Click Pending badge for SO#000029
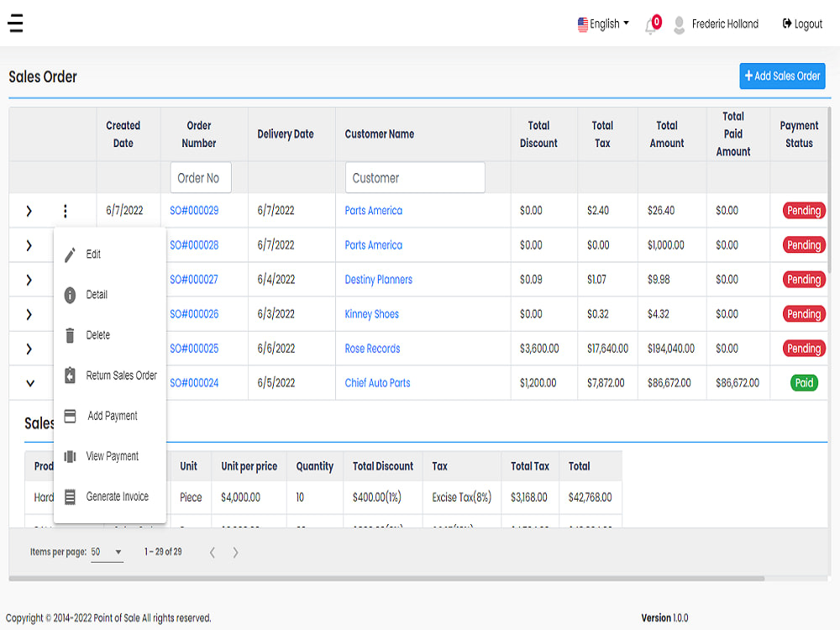Screen dimensions: 840x630 pyautogui.click(x=804, y=211)
